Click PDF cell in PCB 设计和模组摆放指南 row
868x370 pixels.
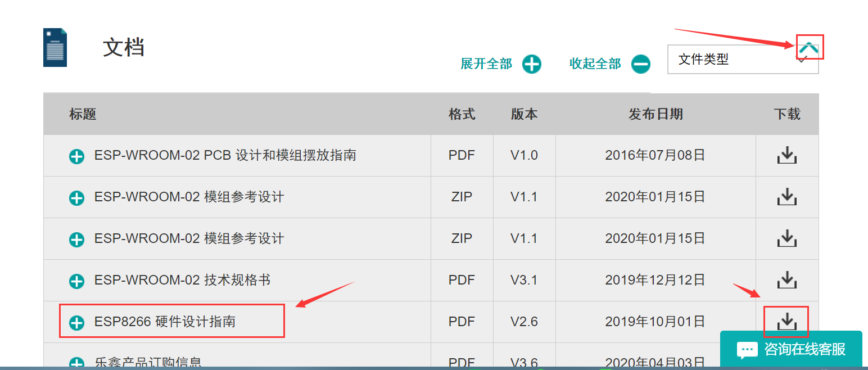coord(462,155)
